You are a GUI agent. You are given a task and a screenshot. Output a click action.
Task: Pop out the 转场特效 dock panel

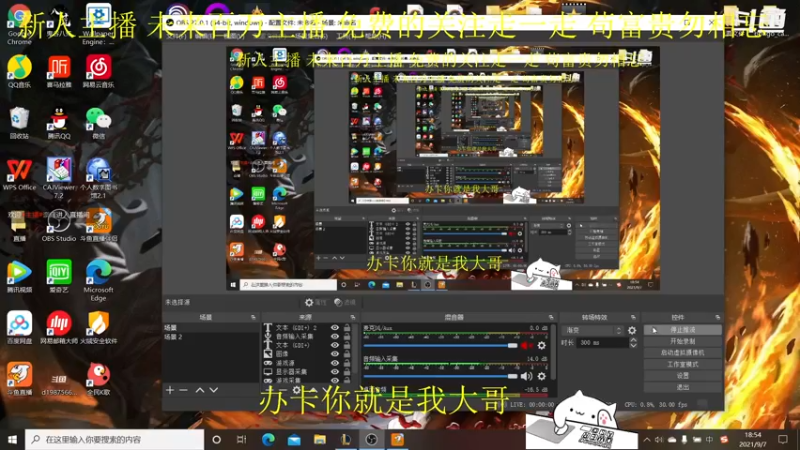633,317
